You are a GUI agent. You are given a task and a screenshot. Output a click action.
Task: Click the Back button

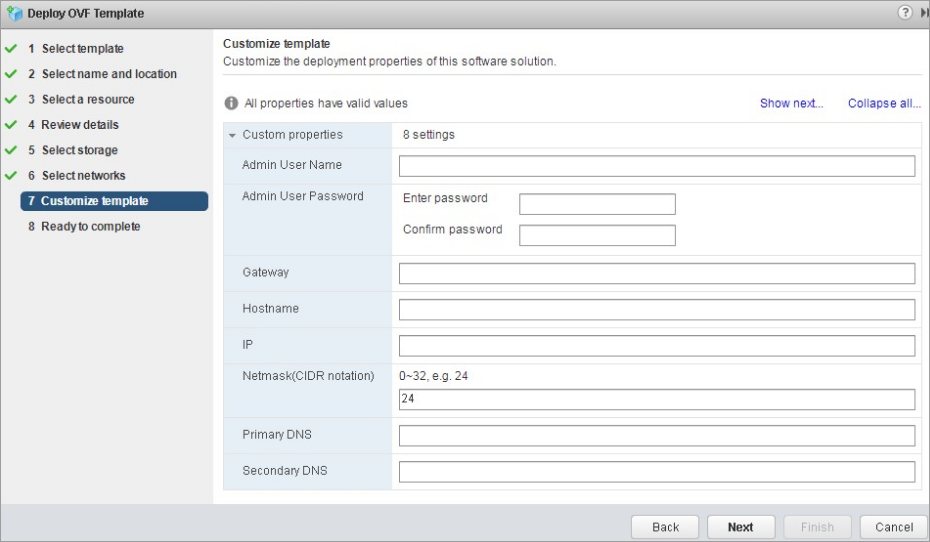665,527
